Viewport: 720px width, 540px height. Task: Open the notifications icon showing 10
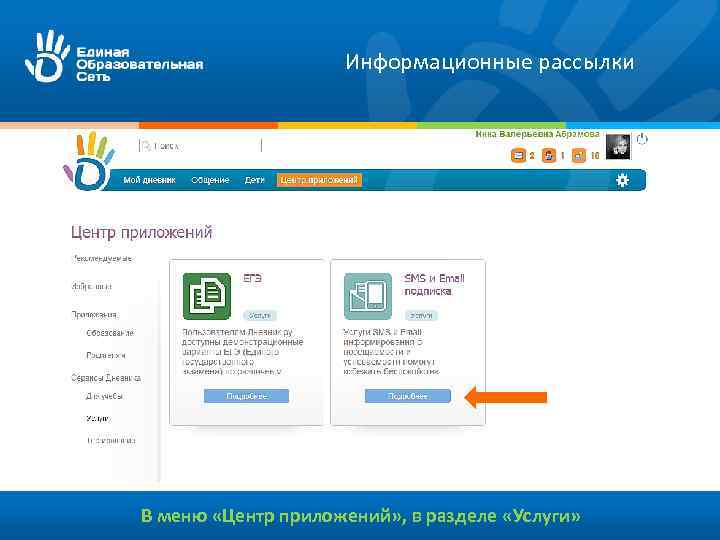tap(579, 156)
